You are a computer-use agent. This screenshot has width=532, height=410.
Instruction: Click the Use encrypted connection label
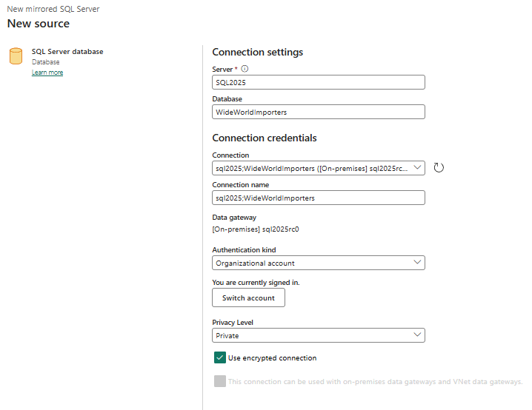point(272,358)
